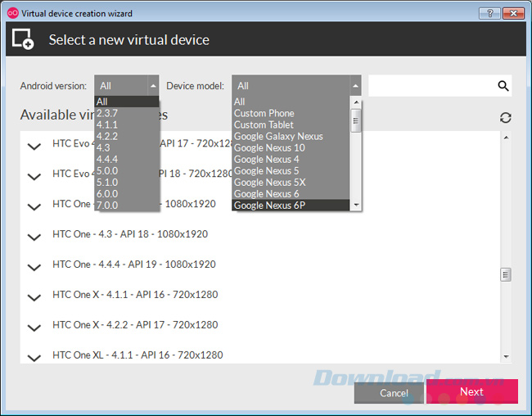The height and width of the screenshot is (416, 532).
Task: Select HTC One X - 4.1.1 - API 16
Action: [x=135, y=295]
